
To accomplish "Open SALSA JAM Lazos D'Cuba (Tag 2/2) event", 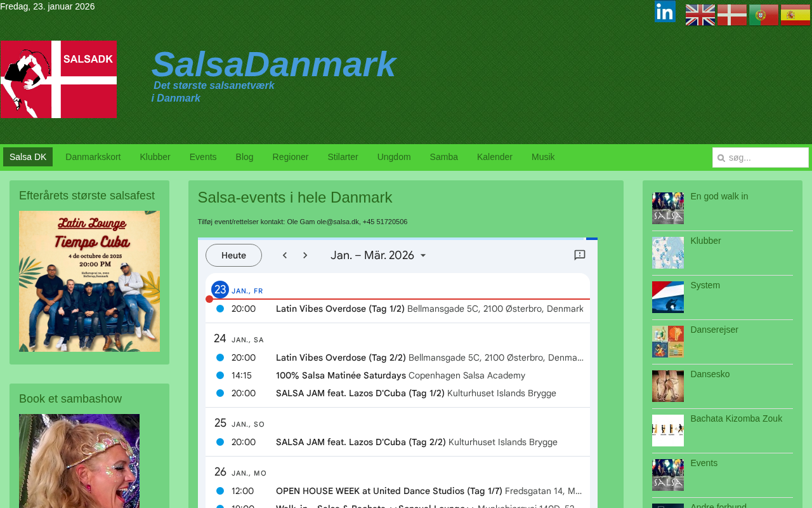I will click(x=398, y=442).
